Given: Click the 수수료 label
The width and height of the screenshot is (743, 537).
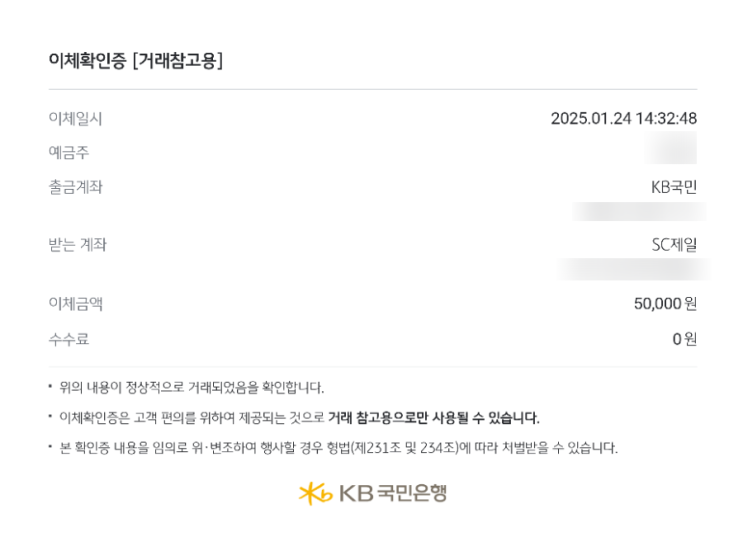Looking at the screenshot, I should 68,339.
